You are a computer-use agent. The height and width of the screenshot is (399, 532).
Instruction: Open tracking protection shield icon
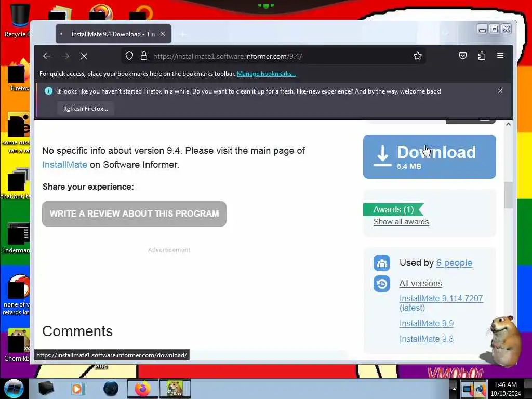pos(129,56)
